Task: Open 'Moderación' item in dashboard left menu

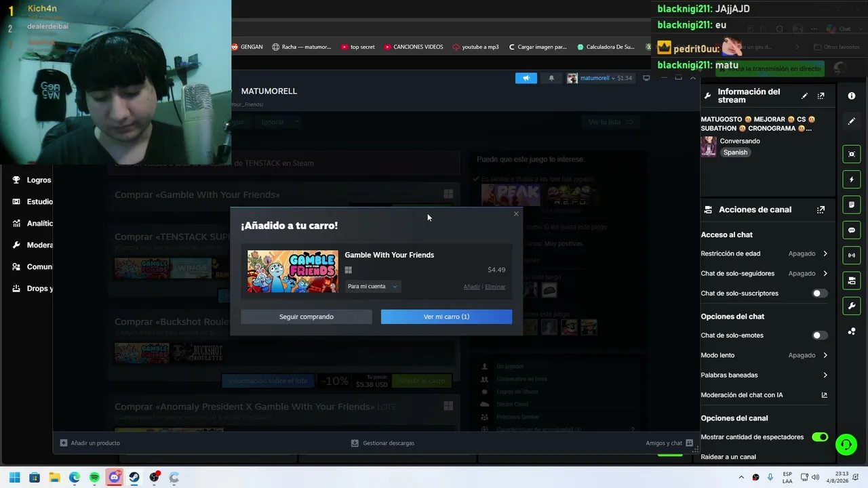Action: click(x=33, y=245)
